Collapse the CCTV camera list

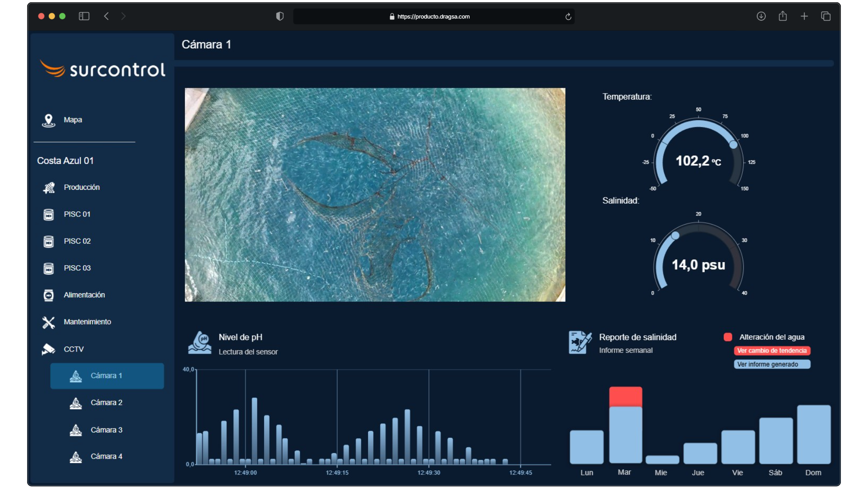(74, 349)
